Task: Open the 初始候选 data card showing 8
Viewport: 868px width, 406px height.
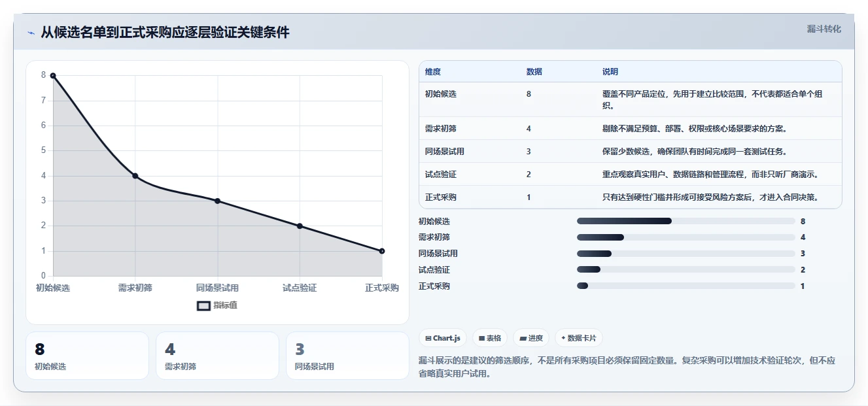Action: (x=87, y=356)
